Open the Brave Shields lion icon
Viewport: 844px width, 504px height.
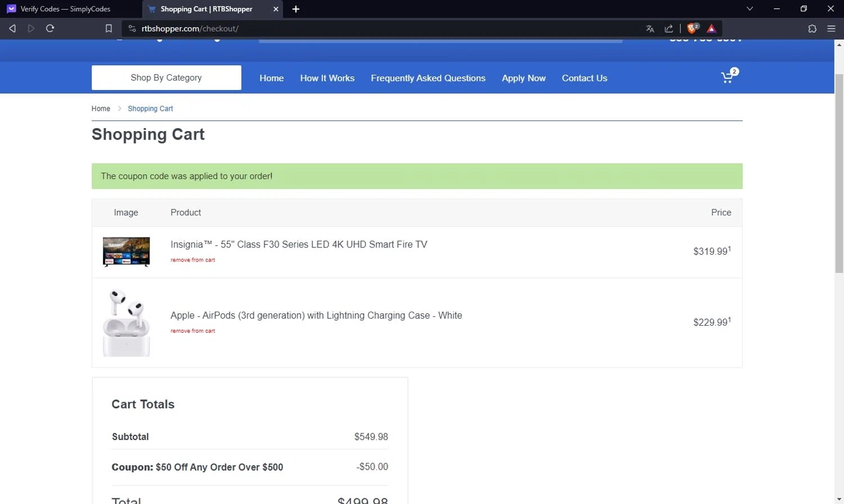[693, 28]
